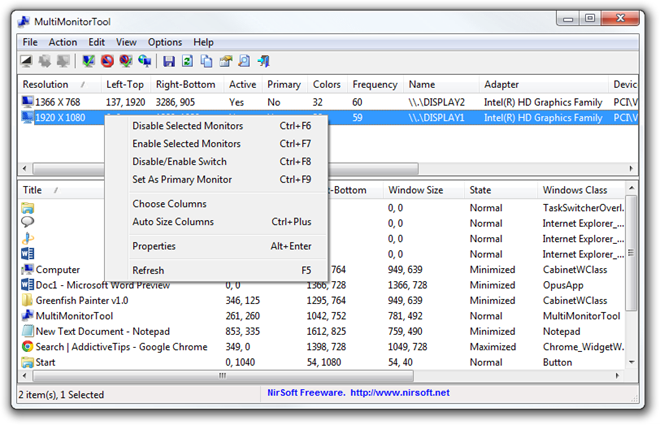Select Set As Primary Monitor in the context menu

pyautogui.click(x=216, y=179)
